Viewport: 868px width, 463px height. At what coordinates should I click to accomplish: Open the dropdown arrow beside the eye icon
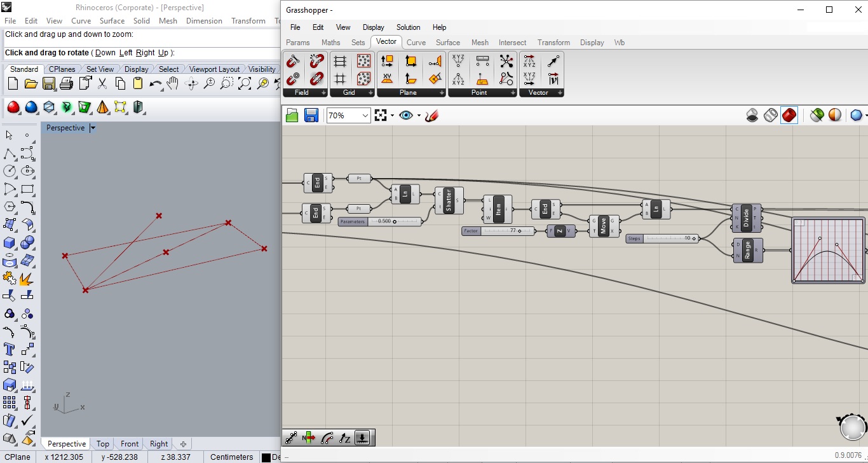419,115
